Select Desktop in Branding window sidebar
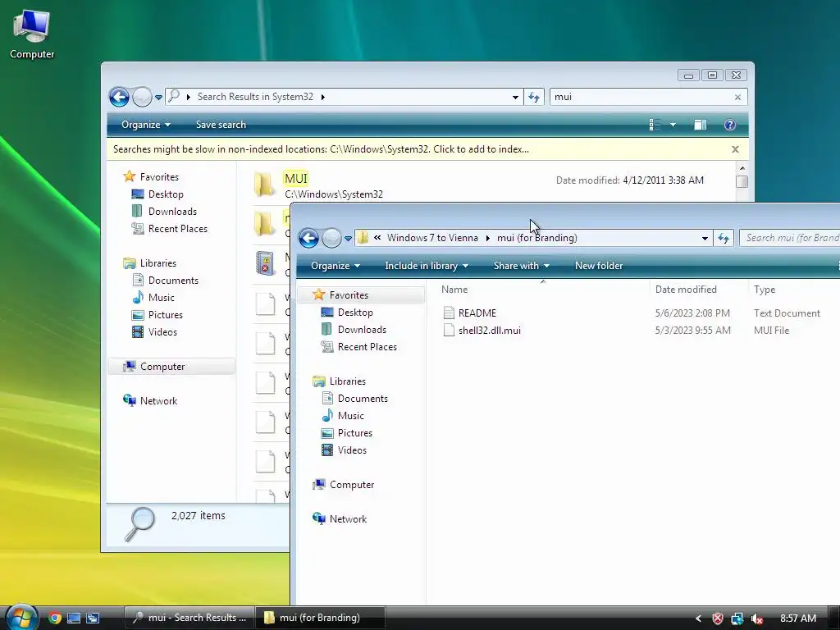The width and height of the screenshot is (840, 630). click(x=354, y=313)
